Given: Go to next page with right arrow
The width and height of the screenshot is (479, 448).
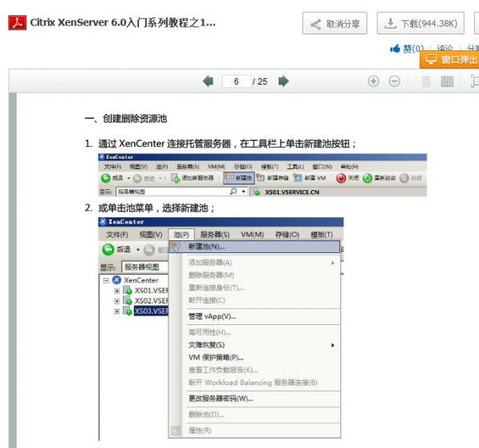Looking at the screenshot, I should point(283,81).
